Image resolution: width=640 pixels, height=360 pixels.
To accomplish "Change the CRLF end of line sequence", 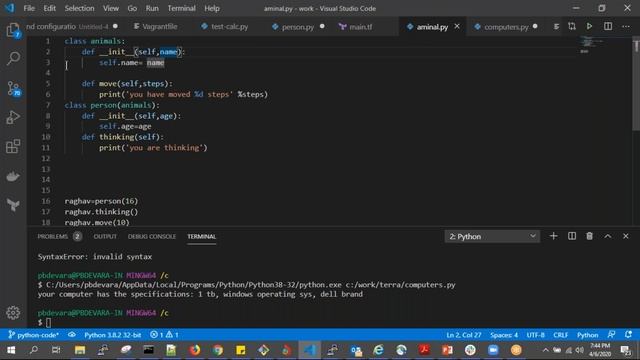I will tap(560, 335).
